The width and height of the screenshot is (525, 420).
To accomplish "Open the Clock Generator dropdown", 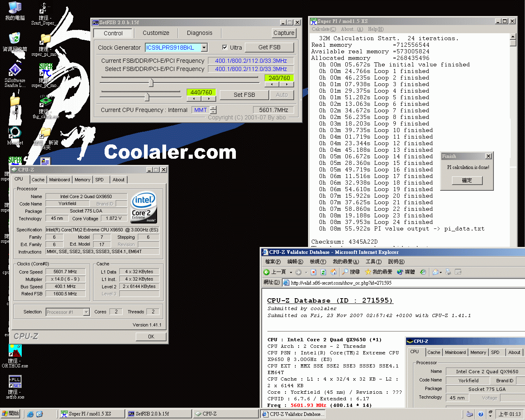I will tap(204, 48).
